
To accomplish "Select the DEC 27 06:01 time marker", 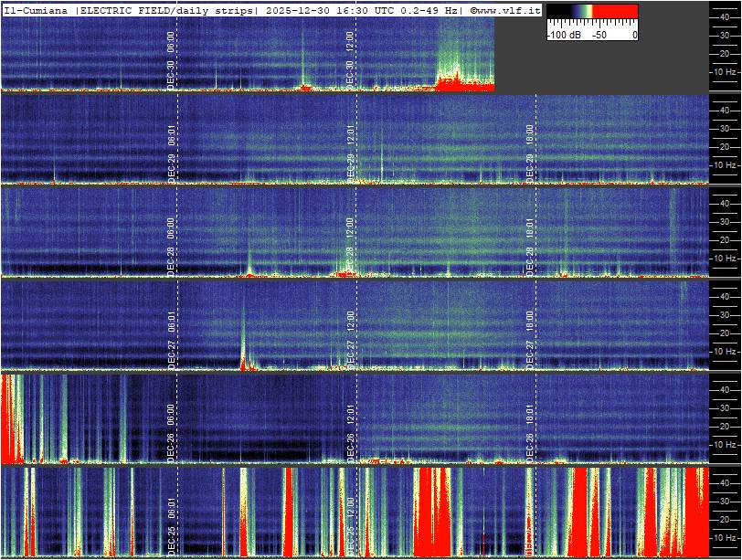I will [x=171, y=338].
